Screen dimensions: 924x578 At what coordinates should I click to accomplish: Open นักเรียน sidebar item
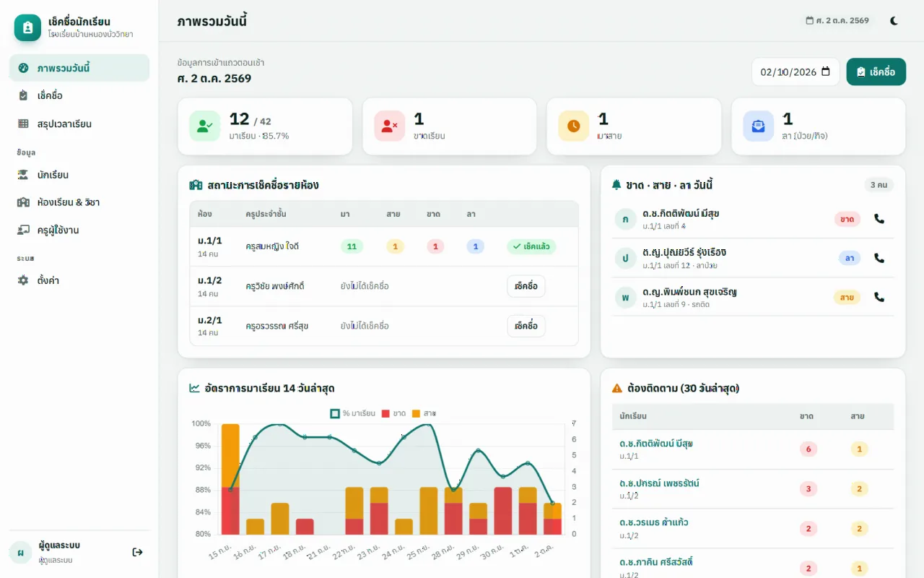pos(79,175)
